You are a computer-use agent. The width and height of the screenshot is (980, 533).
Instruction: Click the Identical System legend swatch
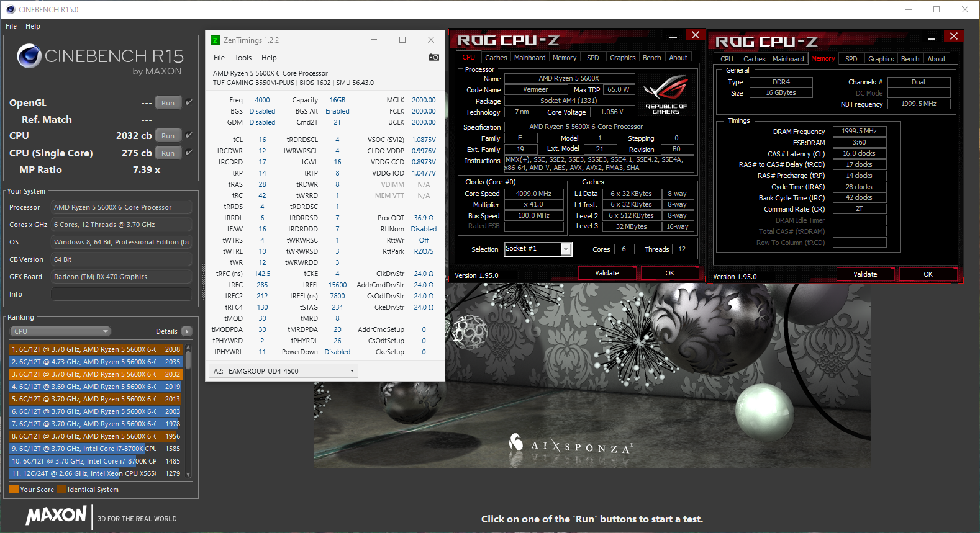click(x=61, y=490)
